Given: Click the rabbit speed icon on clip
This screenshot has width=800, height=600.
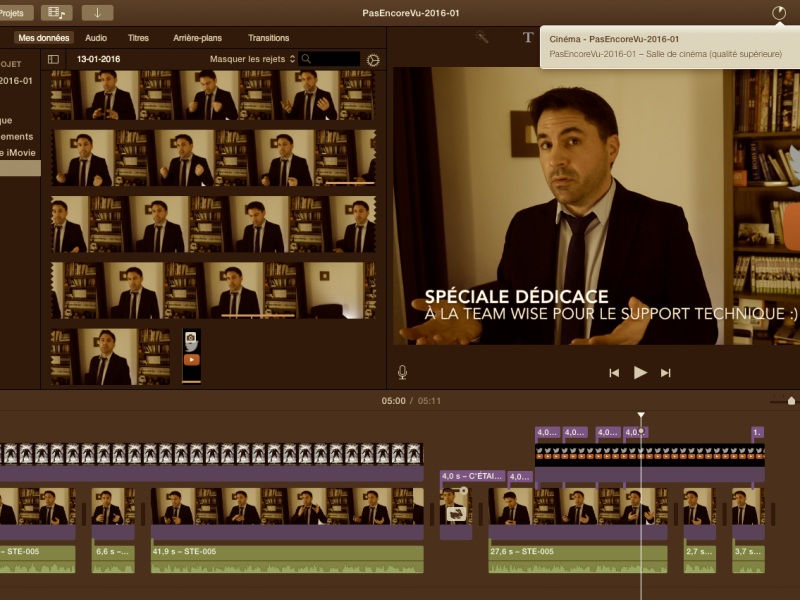Looking at the screenshot, I should (x=456, y=513).
